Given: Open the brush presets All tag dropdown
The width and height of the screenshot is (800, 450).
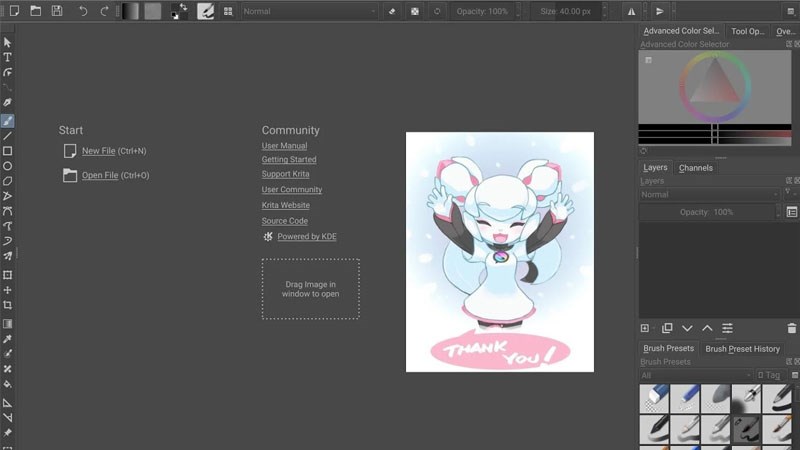Looking at the screenshot, I should click(x=694, y=375).
